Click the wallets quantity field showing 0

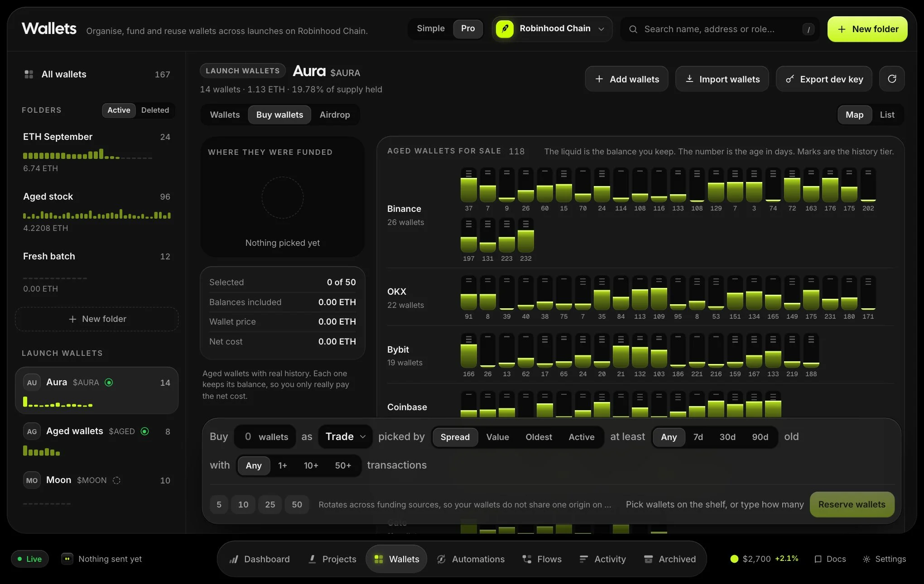click(x=265, y=437)
